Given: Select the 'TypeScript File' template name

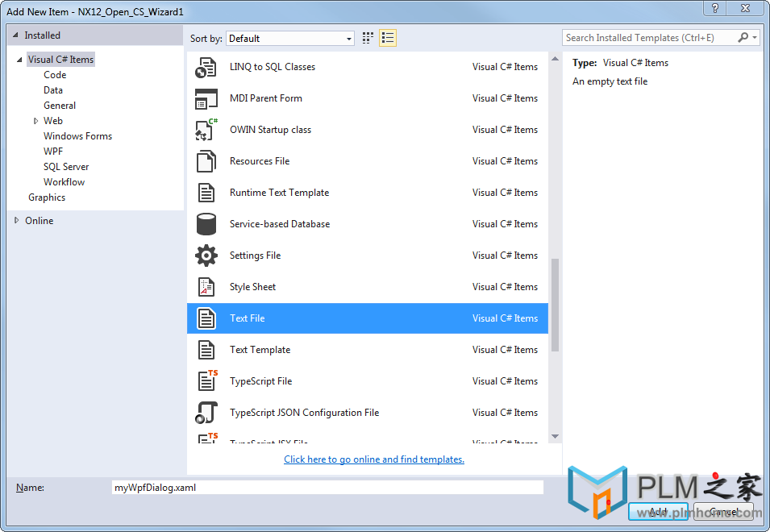Looking at the screenshot, I should (260, 380).
